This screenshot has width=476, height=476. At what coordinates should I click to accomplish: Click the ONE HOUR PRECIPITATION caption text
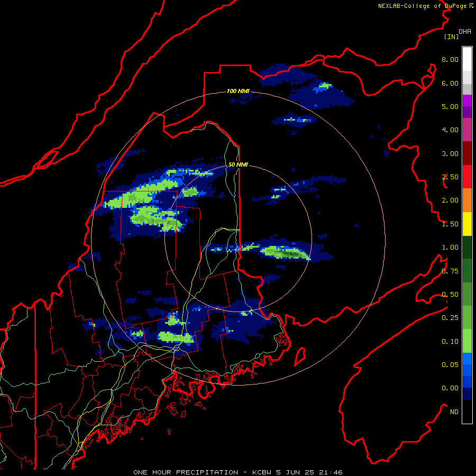click(186, 472)
